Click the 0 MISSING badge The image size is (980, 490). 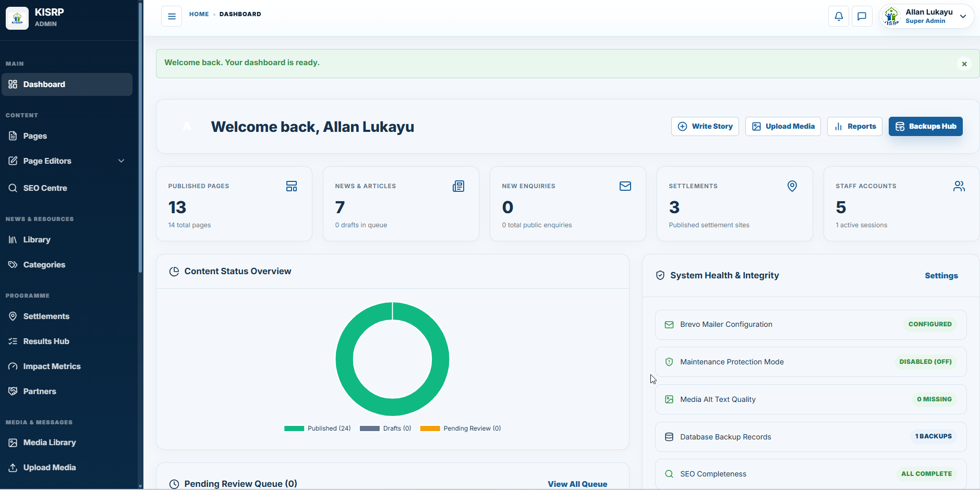point(934,399)
